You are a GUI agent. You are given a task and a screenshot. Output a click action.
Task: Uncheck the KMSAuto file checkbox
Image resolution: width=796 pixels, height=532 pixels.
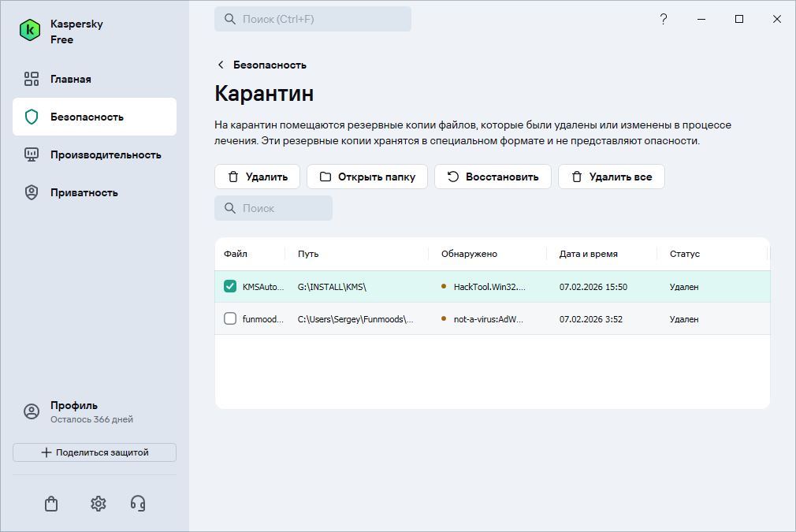tap(230, 287)
